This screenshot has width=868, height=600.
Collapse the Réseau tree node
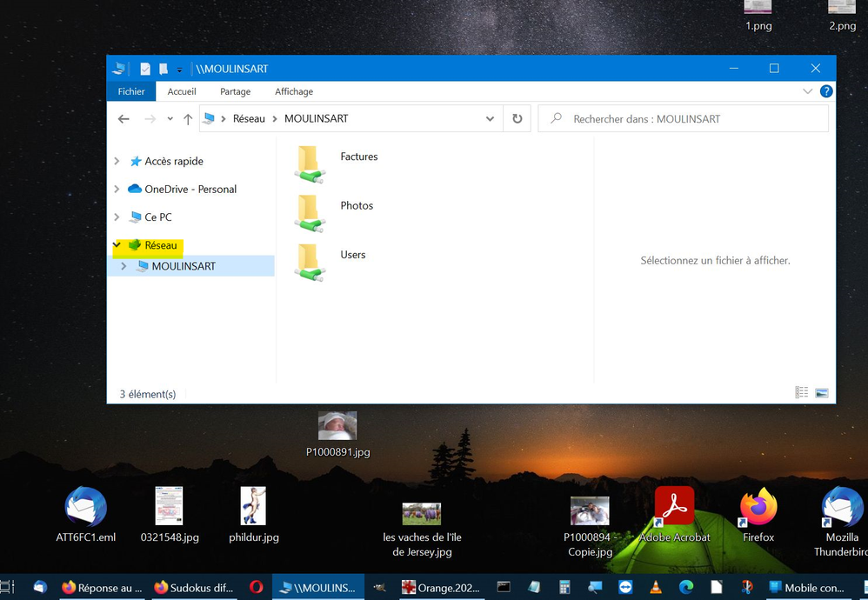(117, 245)
